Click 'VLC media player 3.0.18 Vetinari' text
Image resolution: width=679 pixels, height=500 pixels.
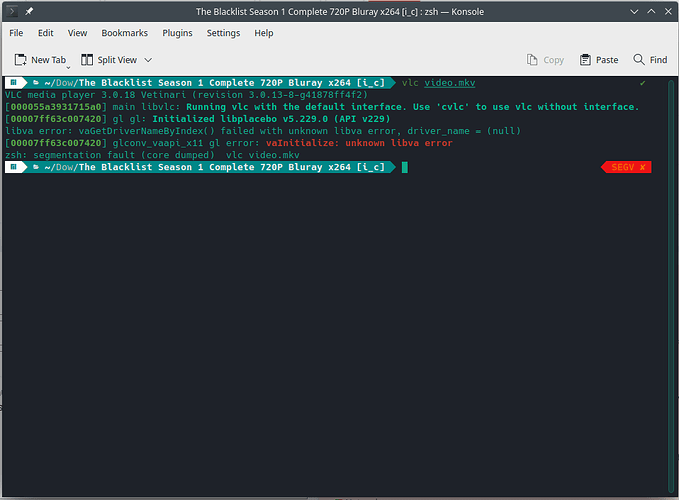95,95
